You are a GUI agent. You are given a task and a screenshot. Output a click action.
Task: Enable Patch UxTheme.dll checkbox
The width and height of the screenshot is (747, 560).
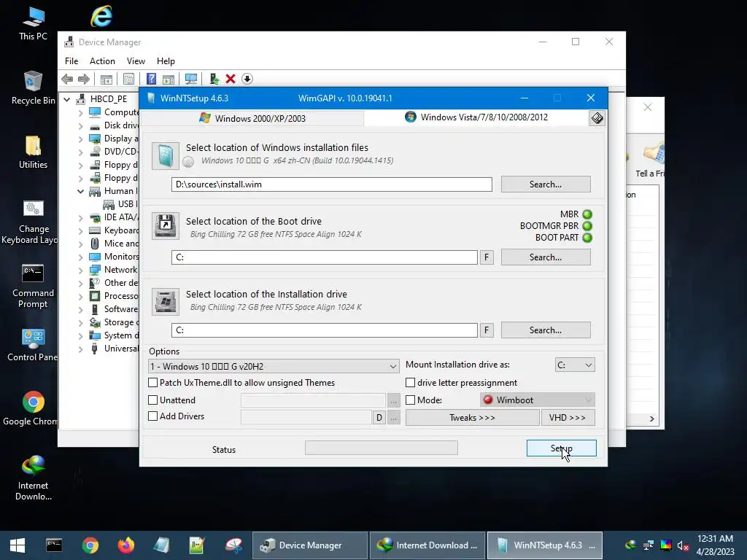pos(153,382)
